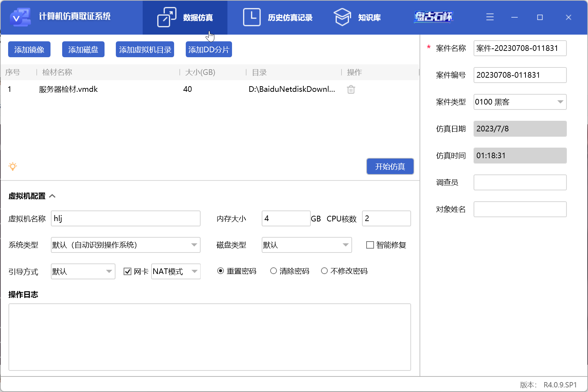Click version text R4.0.9.SP1
The image size is (588, 392).
[x=560, y=385]
